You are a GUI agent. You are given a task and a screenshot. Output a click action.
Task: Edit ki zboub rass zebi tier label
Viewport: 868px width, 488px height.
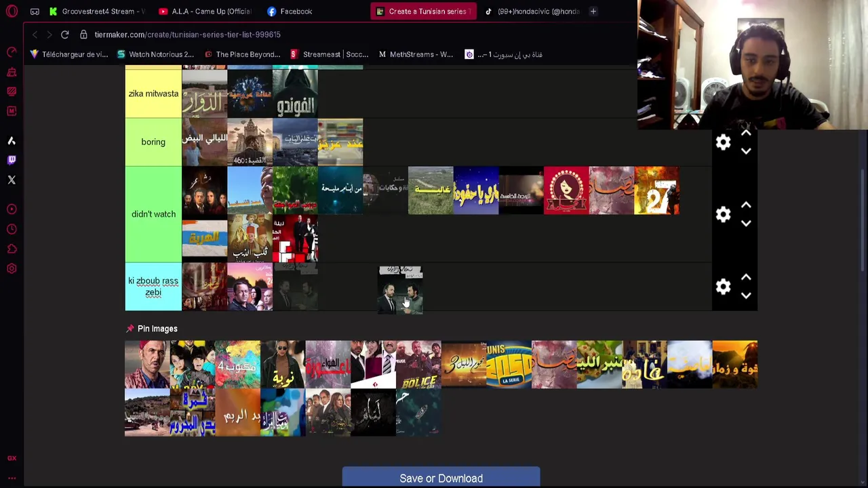point(153,287)
